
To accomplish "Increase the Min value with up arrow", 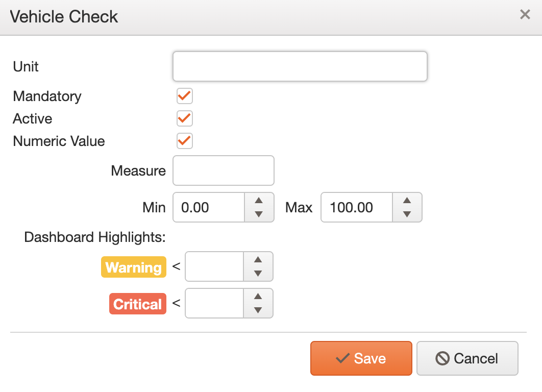I will click(259, 201).
